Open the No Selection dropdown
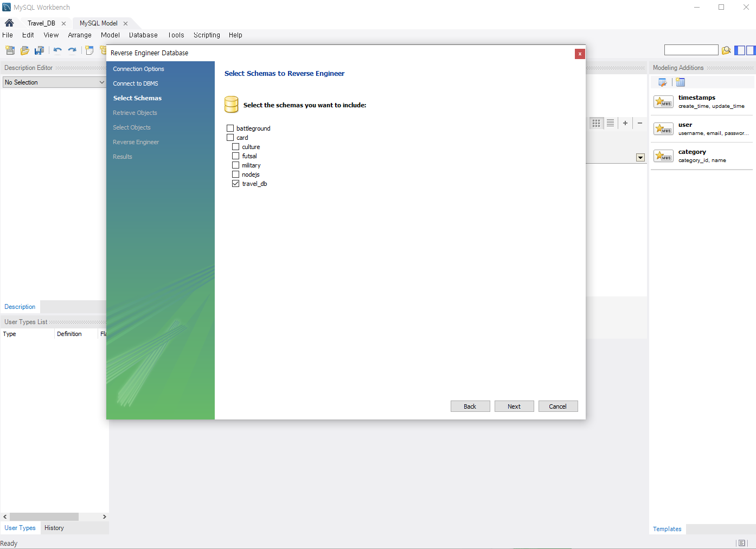756x549 pixels. (54, 82)
